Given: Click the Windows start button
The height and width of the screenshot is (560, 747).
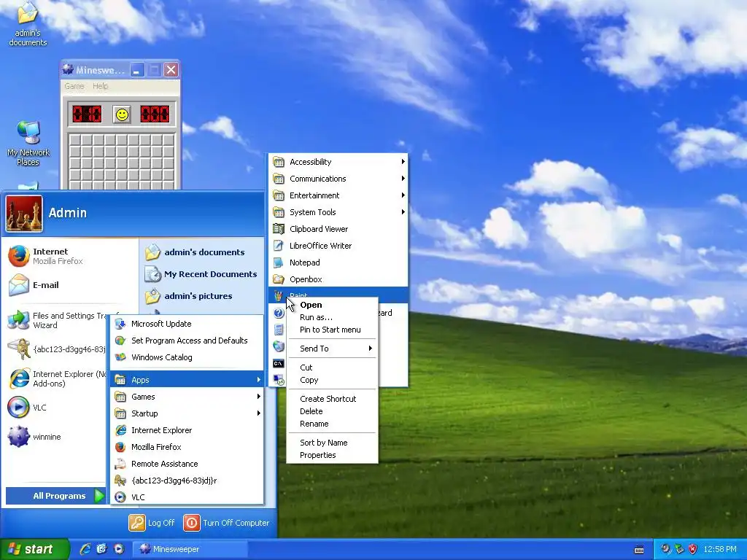Looking at the screenshot, I should point(35,549).
